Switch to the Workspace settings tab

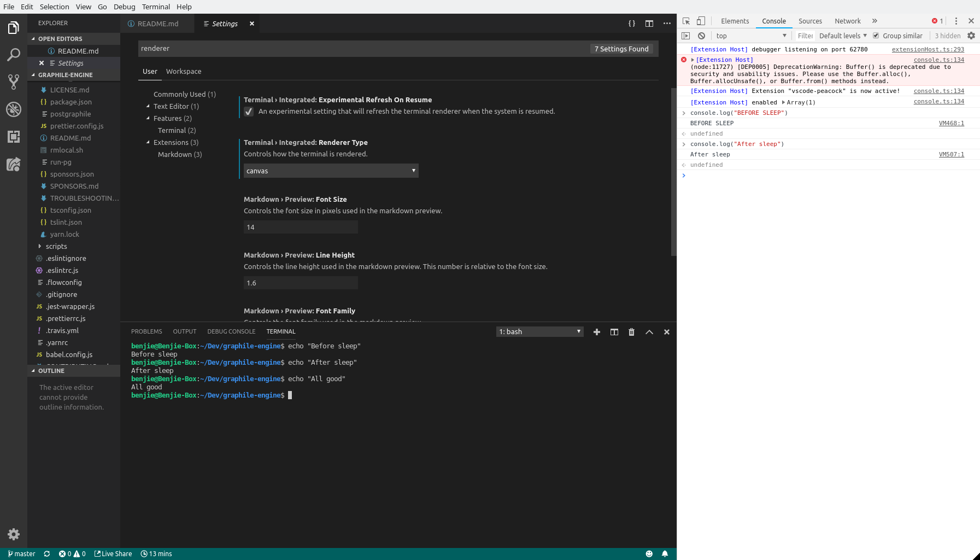pos(184,72)
